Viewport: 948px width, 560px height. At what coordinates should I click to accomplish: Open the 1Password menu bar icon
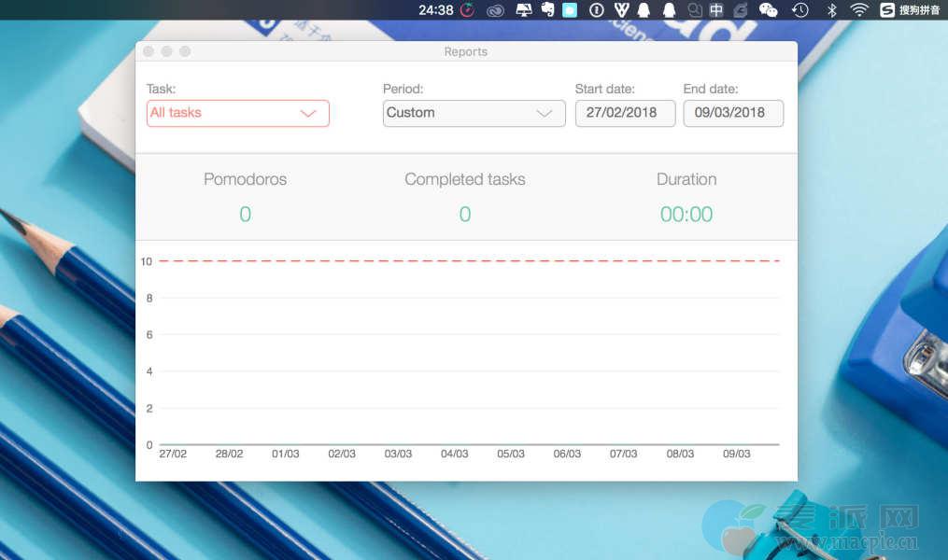coord(596,10)
